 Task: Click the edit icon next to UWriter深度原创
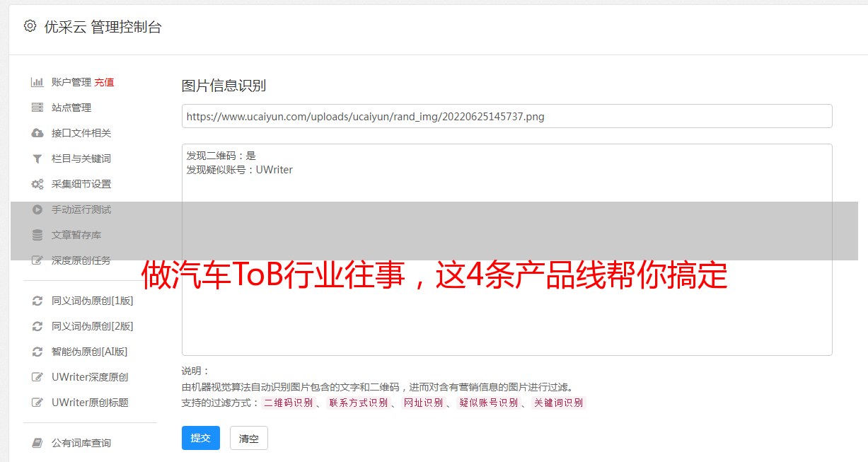37,377
